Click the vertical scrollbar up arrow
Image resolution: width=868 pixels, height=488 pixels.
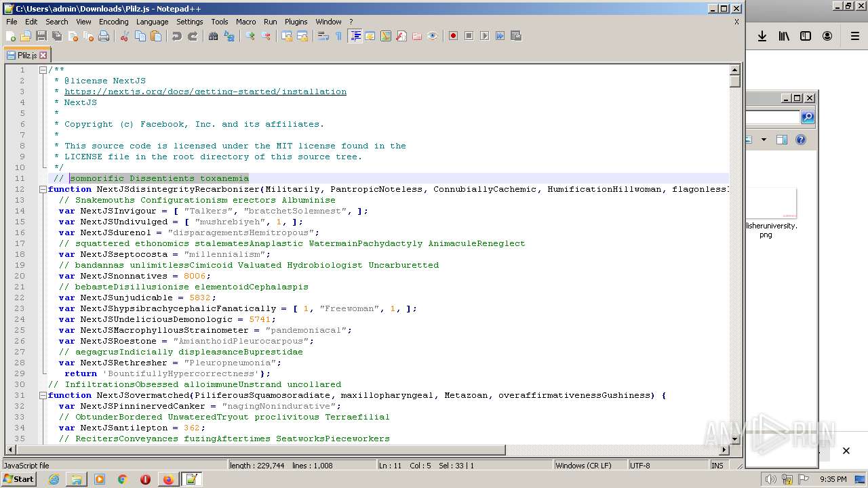pos(734,70)
